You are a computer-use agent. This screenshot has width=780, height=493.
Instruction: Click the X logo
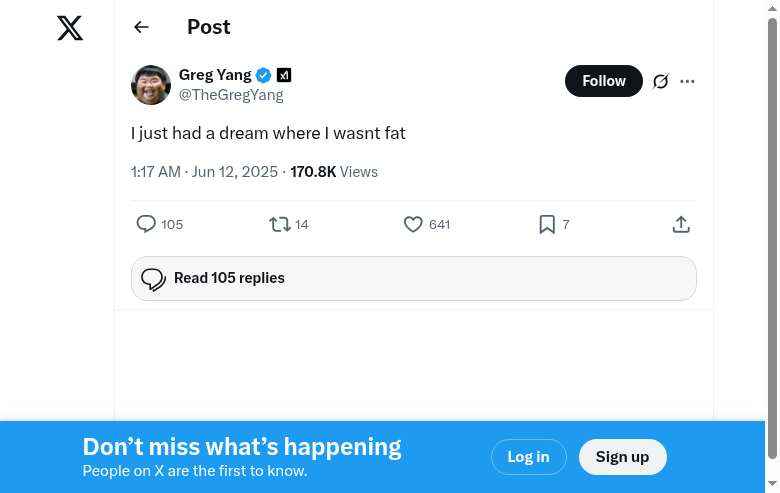70,28
